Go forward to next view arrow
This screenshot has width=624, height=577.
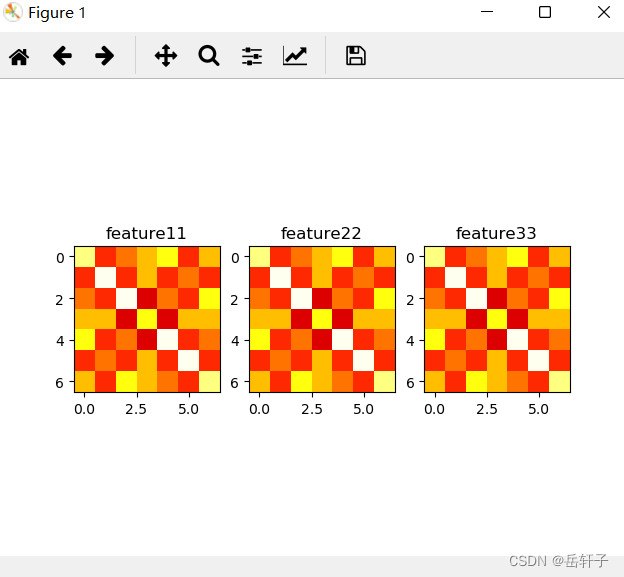pos(105,56)
